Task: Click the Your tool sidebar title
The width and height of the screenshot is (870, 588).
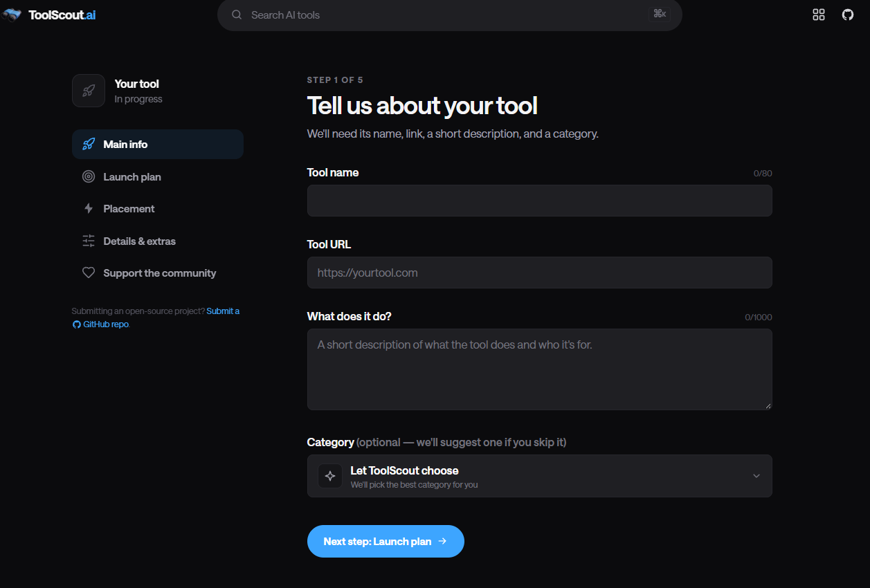Action: coord(137,84)
